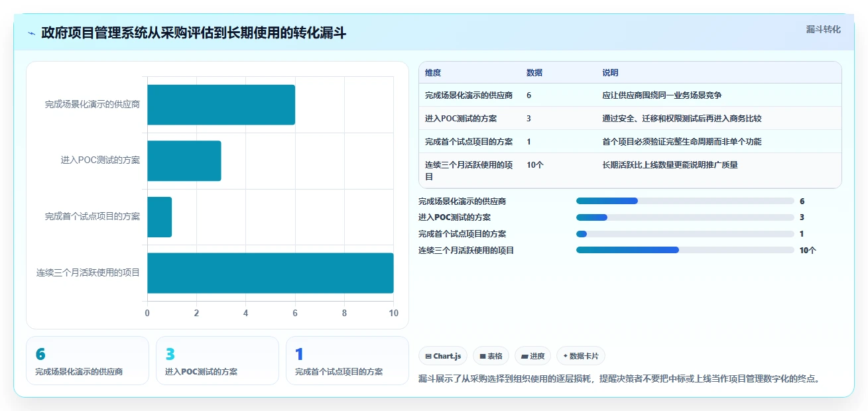Viewport: 868px width, 411px height.
Task: Select table cell 完成首个试点项目的方案
Action: 469,142
